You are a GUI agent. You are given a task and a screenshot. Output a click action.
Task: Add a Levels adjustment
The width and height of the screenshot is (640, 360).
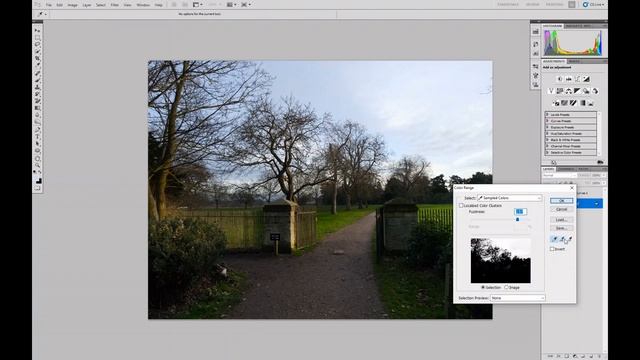pos(569,79)
